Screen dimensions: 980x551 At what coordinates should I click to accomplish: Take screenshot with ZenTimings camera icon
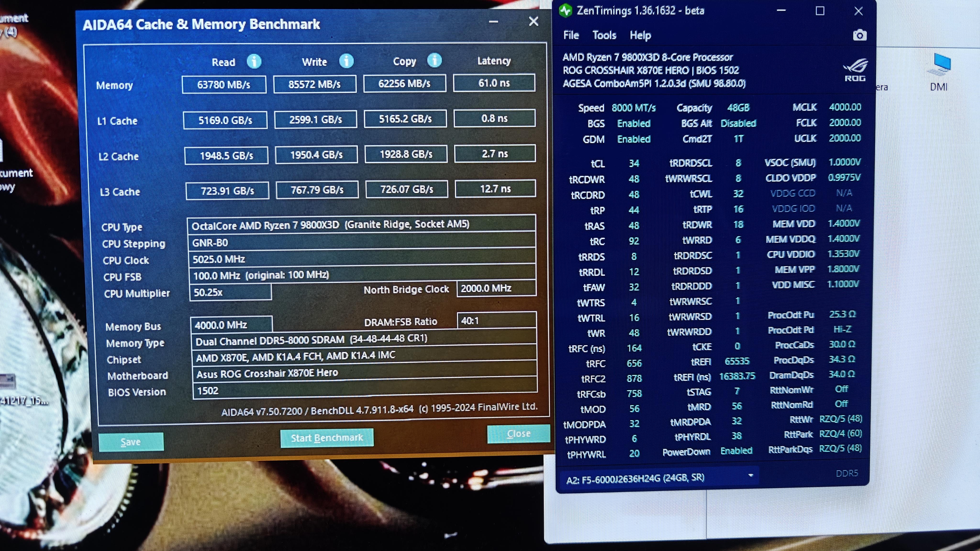coord(859,35)
